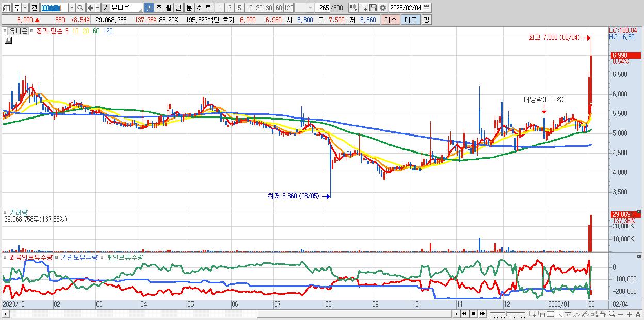
Task: Click the rewind button in bottom controls
Action: (465, 314)
